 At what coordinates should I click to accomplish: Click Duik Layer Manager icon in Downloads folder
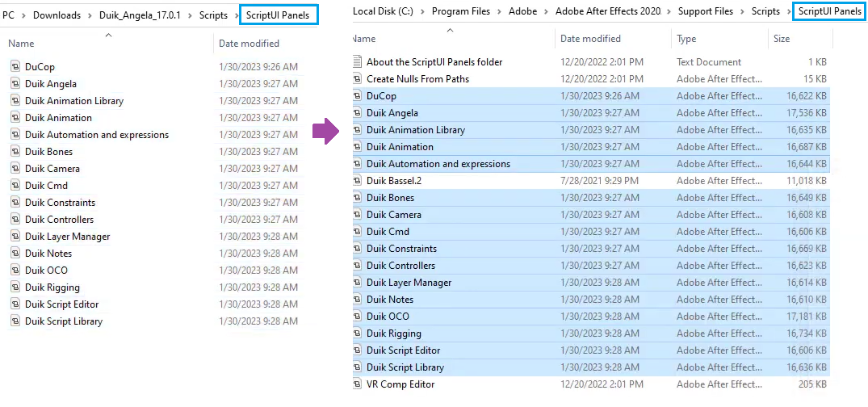pyautogui.click(x=15, y=237)
